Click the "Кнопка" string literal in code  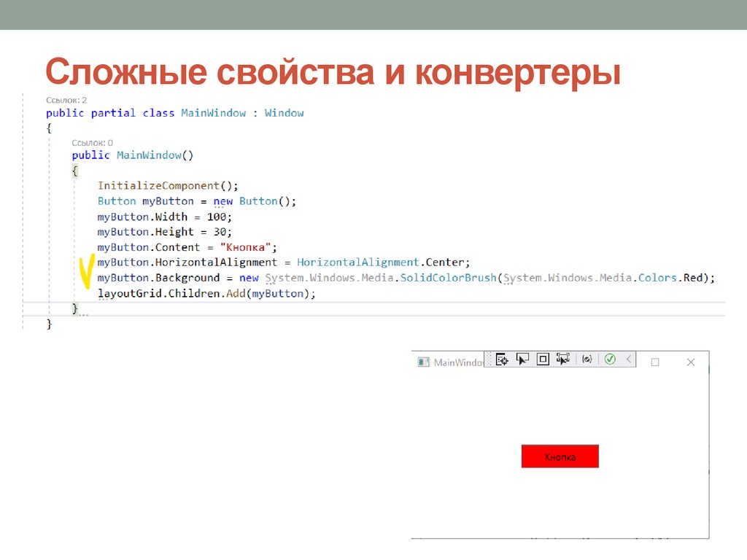[x=245, y=247]
